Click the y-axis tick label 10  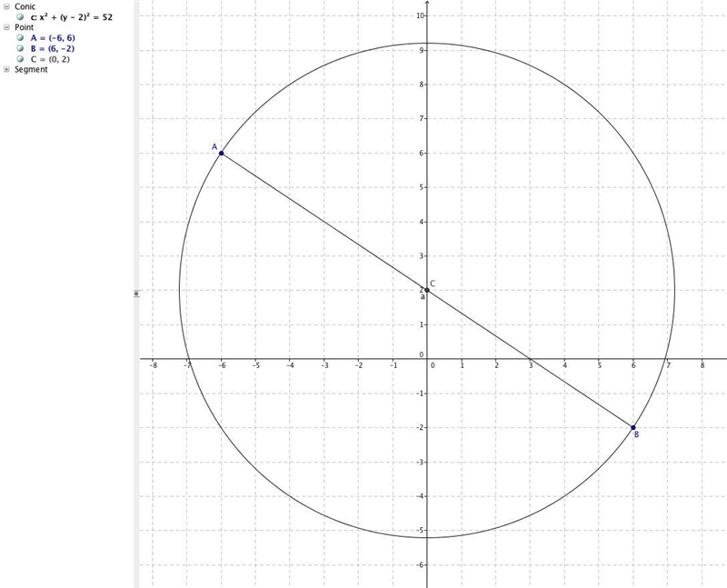420,15
